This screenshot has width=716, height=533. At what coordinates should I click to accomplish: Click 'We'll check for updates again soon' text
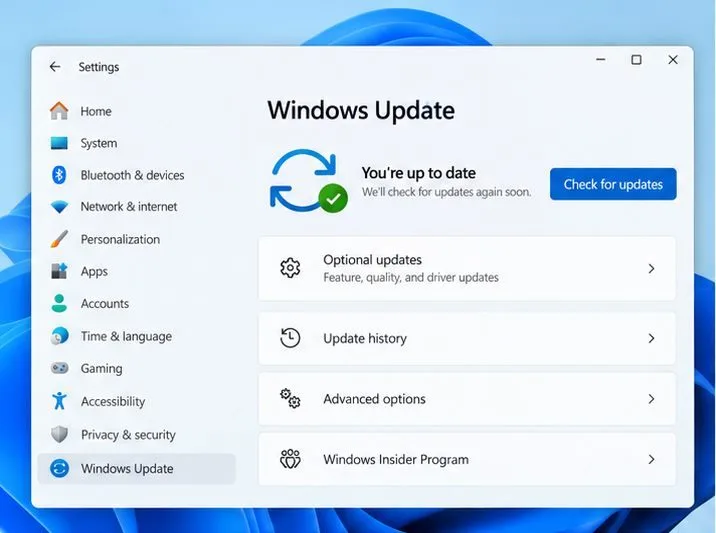pos(447,192)
